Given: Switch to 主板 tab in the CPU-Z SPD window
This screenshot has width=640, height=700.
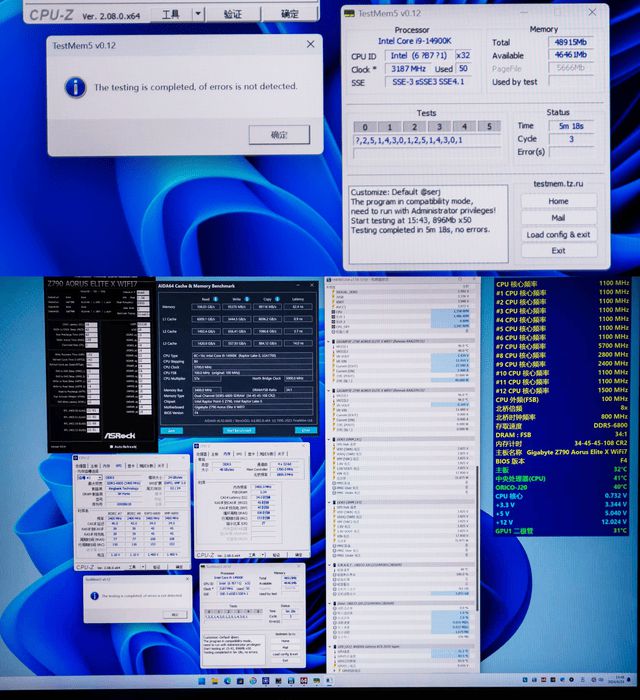Looking at the screenshot, I should coord(94,466).
